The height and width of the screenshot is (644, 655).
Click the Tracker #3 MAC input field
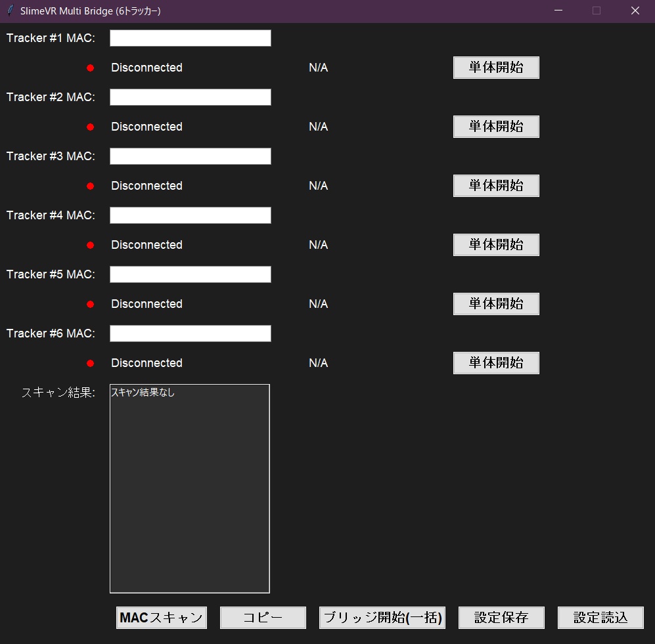[x=191, y=156]
